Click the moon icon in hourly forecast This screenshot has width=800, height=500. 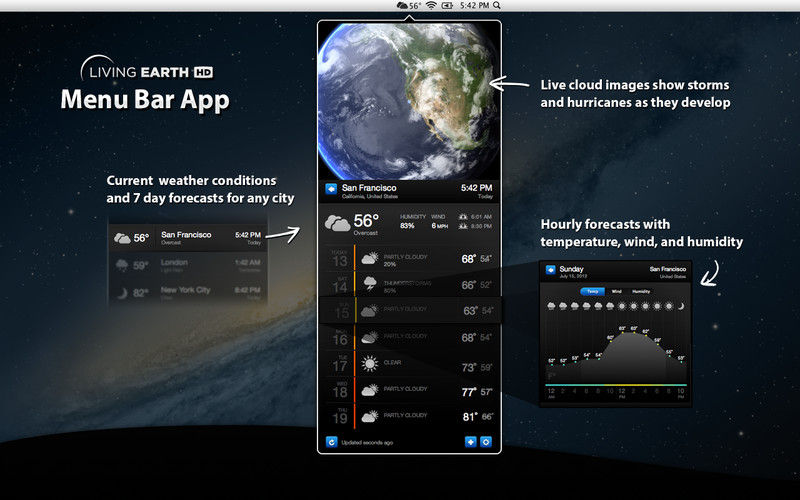[x=681, y=306]
